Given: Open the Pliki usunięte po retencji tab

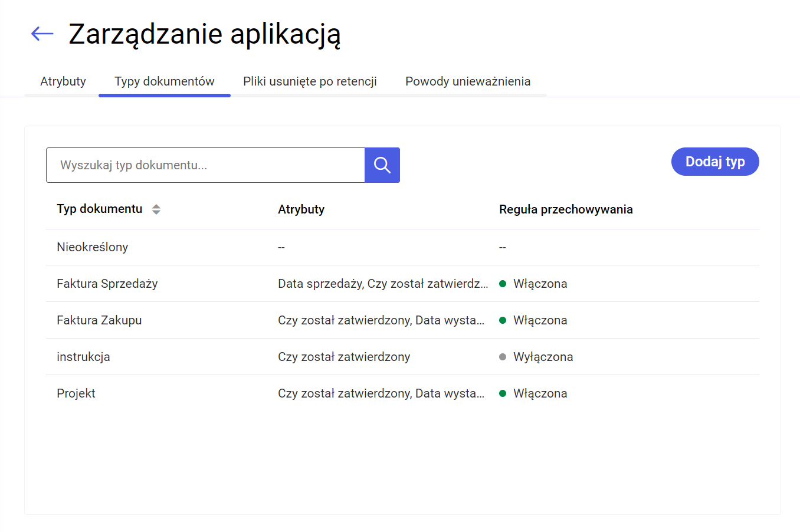Looking at the screenshot, I should click(310, 81).
